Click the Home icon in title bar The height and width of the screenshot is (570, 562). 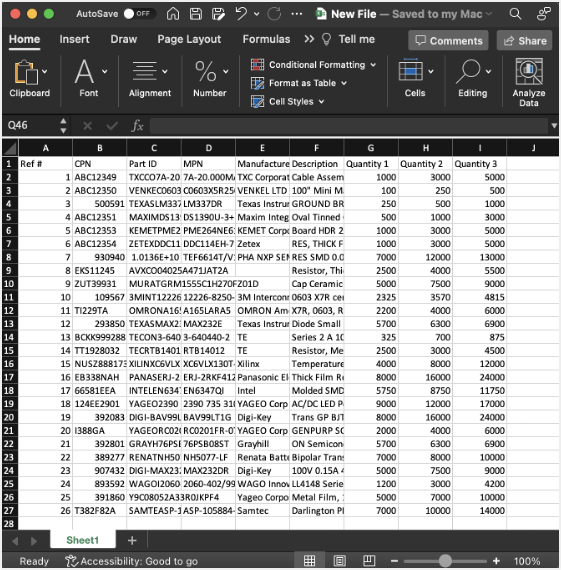pos(173,14)
